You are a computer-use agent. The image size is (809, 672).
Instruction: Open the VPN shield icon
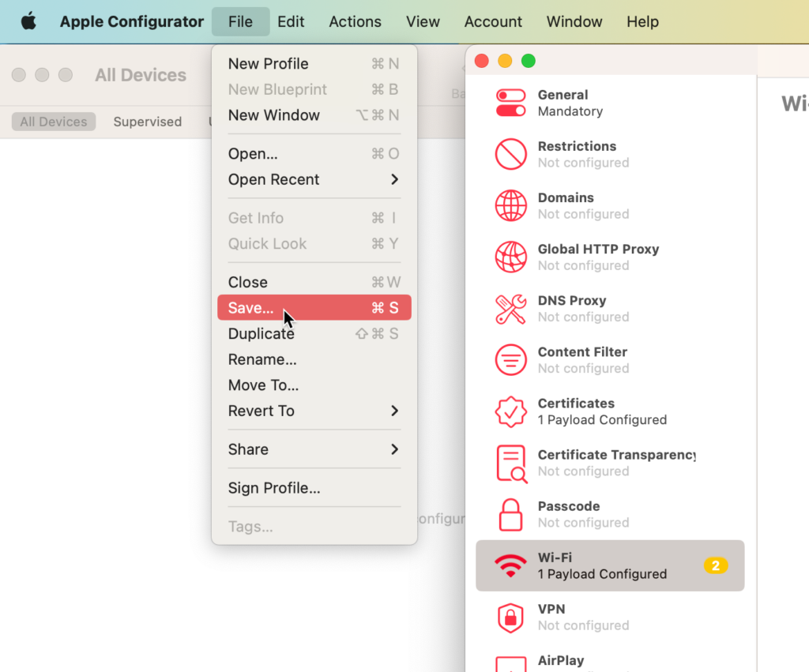(x=510, y=617)
